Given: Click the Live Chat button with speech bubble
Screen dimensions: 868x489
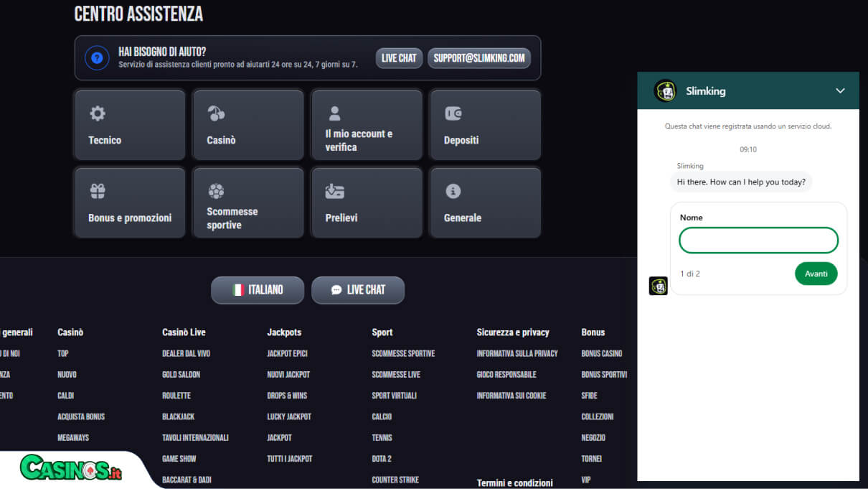Looking at the screenshot, I should 358,290.
